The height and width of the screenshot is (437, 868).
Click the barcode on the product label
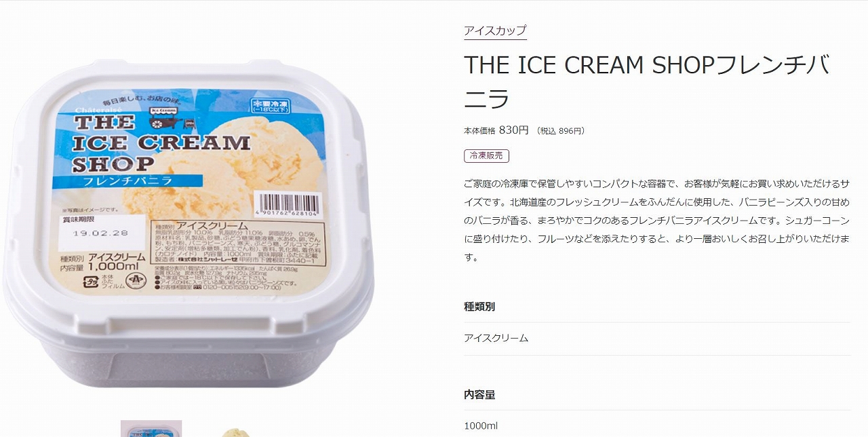[288, 204]
